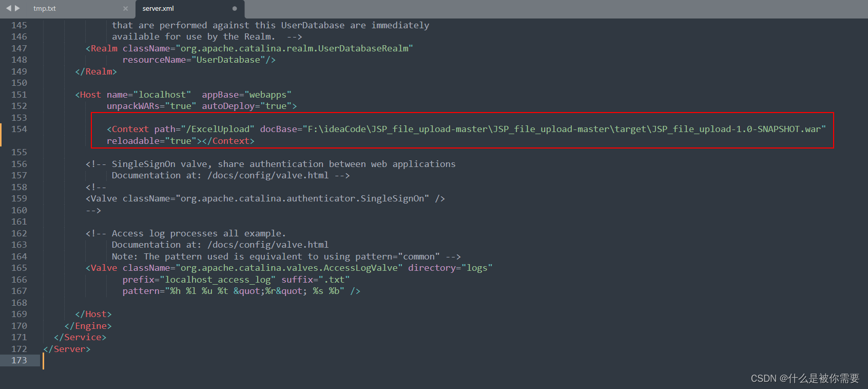Click line number 151 in gutter
This screenshot has width=868, height=389.
(x=19, y=95)
